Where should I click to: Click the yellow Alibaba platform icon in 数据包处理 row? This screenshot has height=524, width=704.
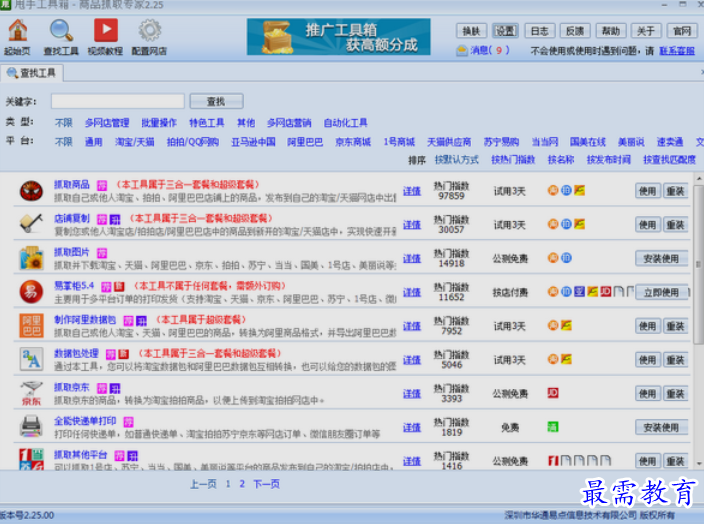pos(566,359)
